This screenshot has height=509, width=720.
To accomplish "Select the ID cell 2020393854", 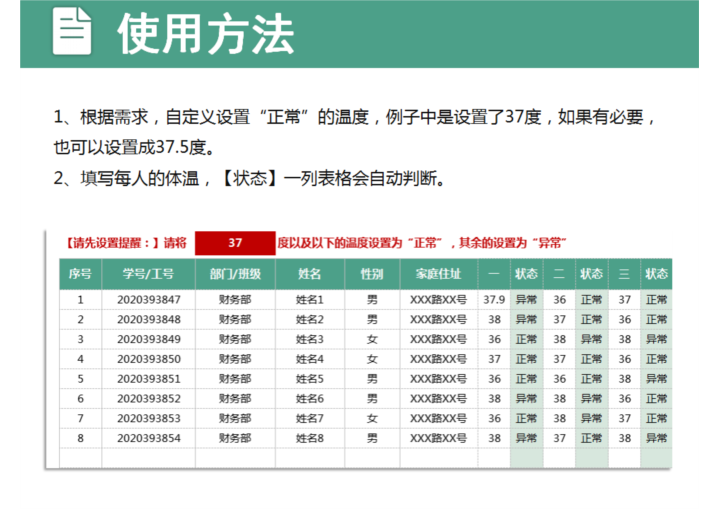I will [148, 439].
